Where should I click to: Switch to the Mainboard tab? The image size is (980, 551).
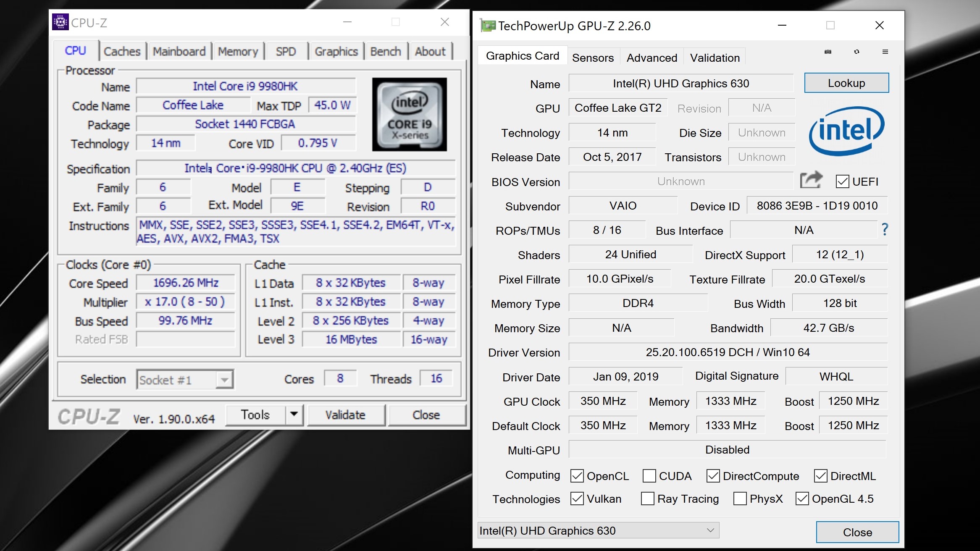click(x=179, y=51)
